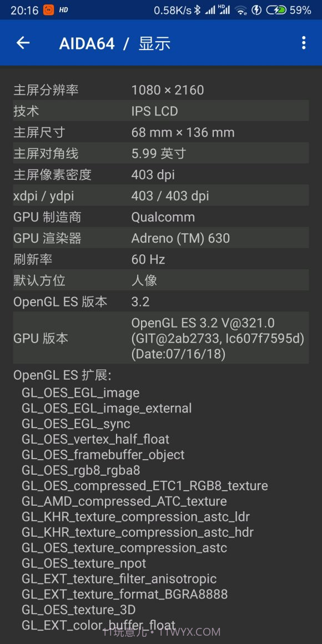The height and width of the screenshot is (644, 322).
Task: Select the 刷新率 60 Hz row
Action: [161, 259]
